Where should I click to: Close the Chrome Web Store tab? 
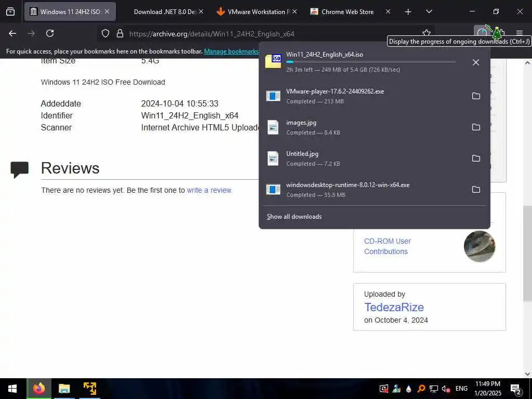click(x=388, y=11)
